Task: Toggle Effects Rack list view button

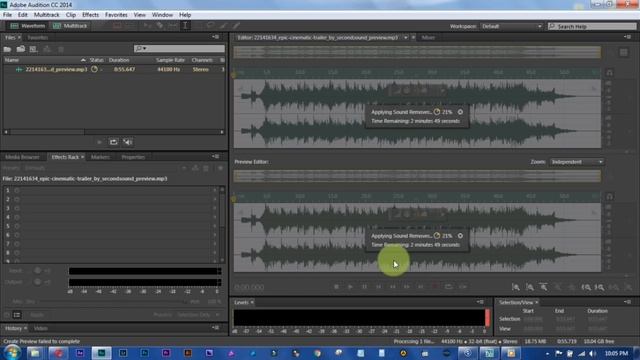Action: (17, 315)
